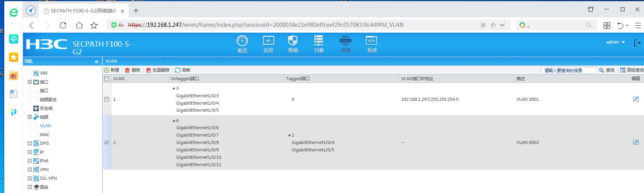Expand the IP tree node
The width and height of the screenshot is (644, 193).
[x=30, y=152]
